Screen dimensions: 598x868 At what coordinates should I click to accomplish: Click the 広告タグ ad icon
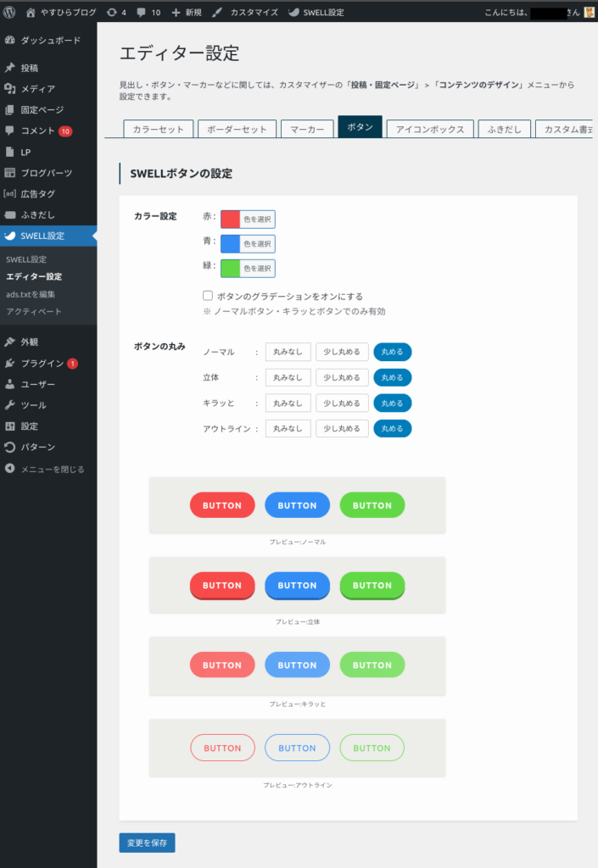tap(10, 194)
